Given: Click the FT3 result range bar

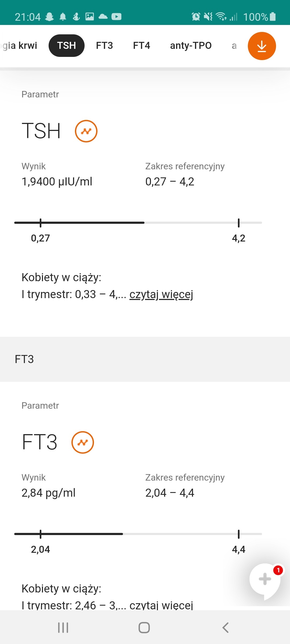Looking at the screenshot, I should point(138,534).
